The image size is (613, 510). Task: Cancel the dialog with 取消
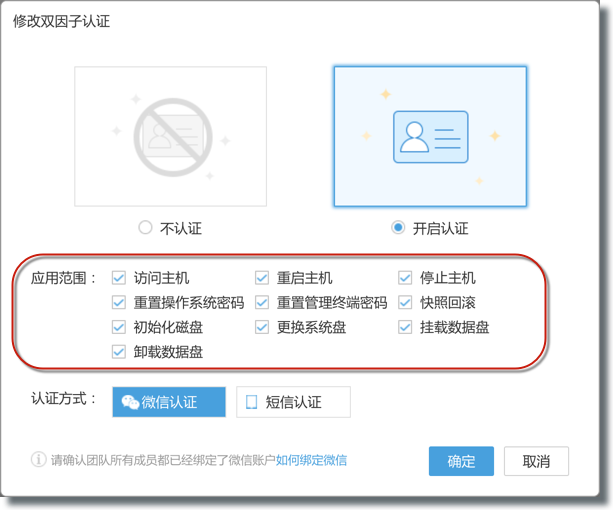[x=536, y=461]
